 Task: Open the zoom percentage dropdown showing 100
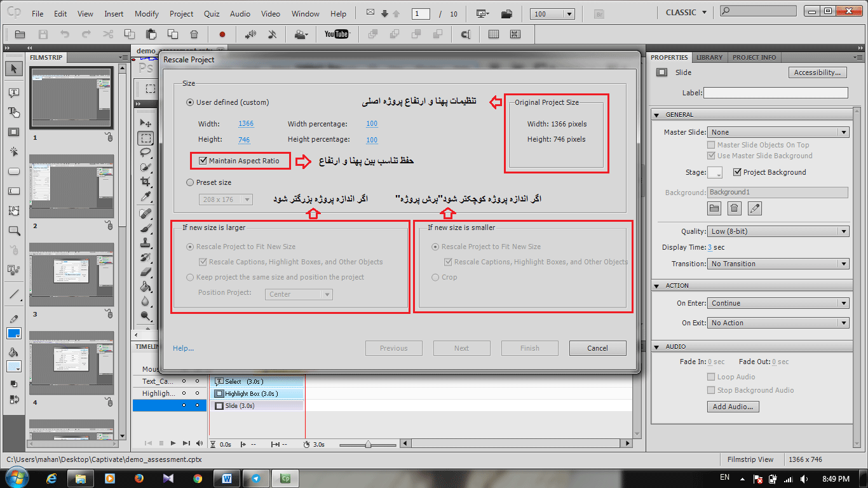pos(553,14)
